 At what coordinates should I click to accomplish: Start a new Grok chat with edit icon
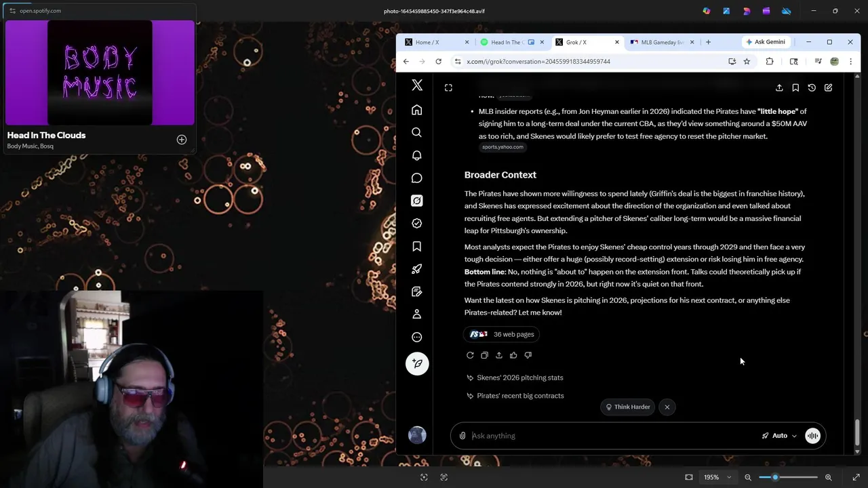click(x=828, y=87)
